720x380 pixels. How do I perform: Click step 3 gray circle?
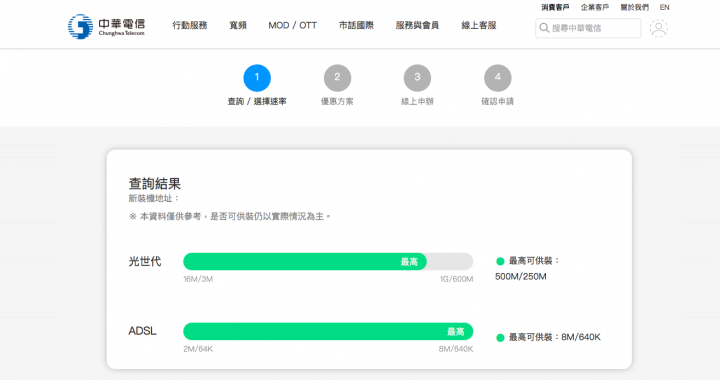417,78
